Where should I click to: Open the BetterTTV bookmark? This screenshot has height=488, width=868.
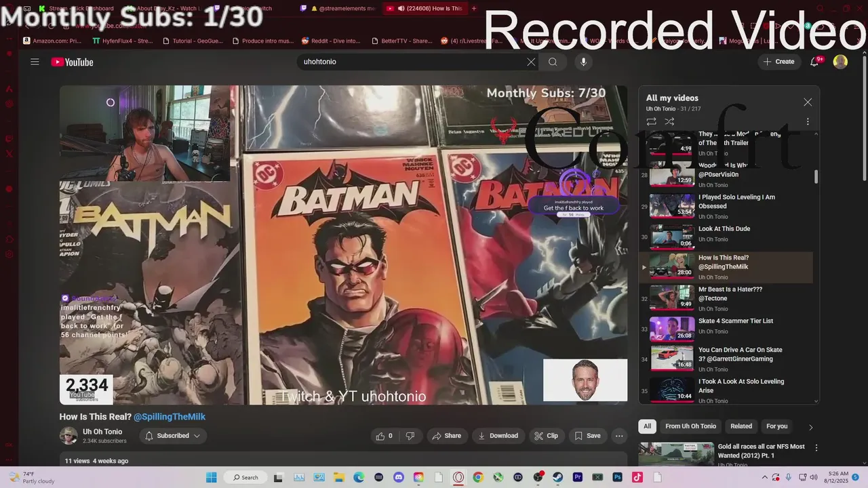coord(401,41)
